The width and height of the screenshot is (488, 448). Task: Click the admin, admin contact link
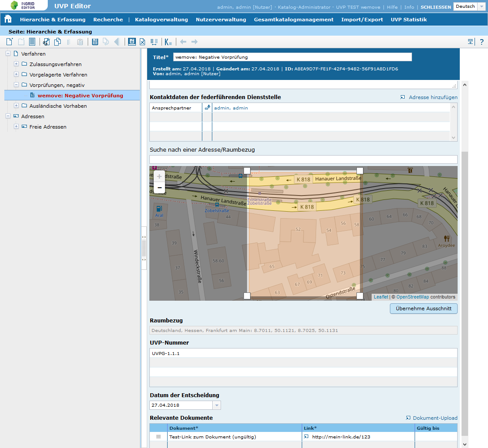click(231, 108)
